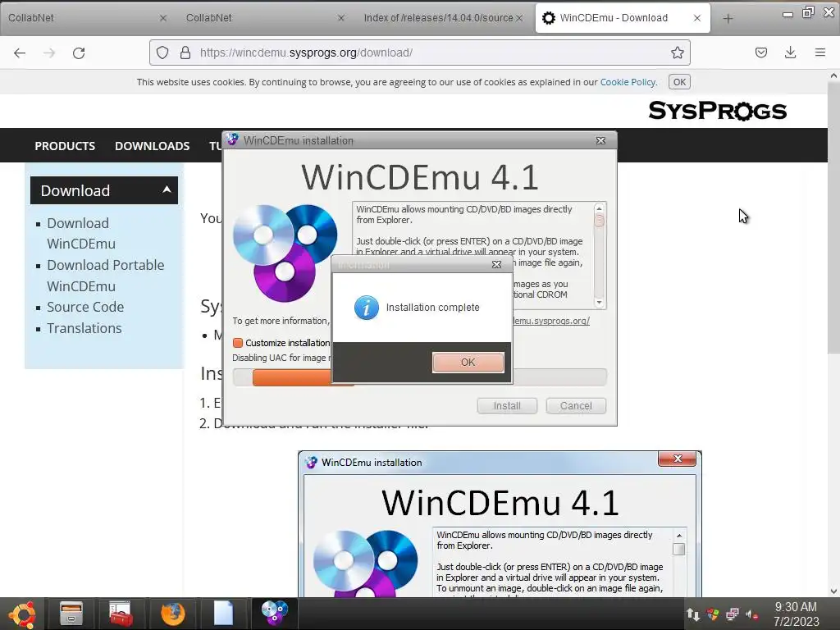Open the Cookie Policy link

(x=628, y=82)
